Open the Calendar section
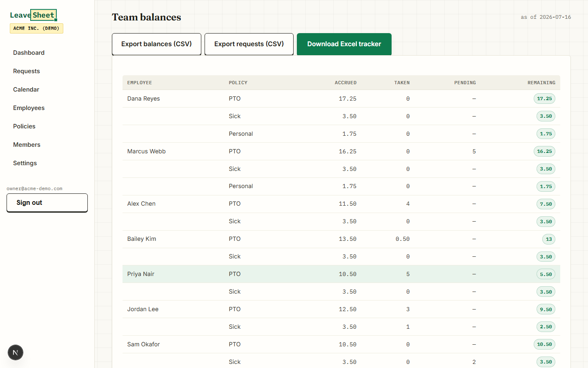The height and width of the screenshot is (368, 588). click(26, 90)
